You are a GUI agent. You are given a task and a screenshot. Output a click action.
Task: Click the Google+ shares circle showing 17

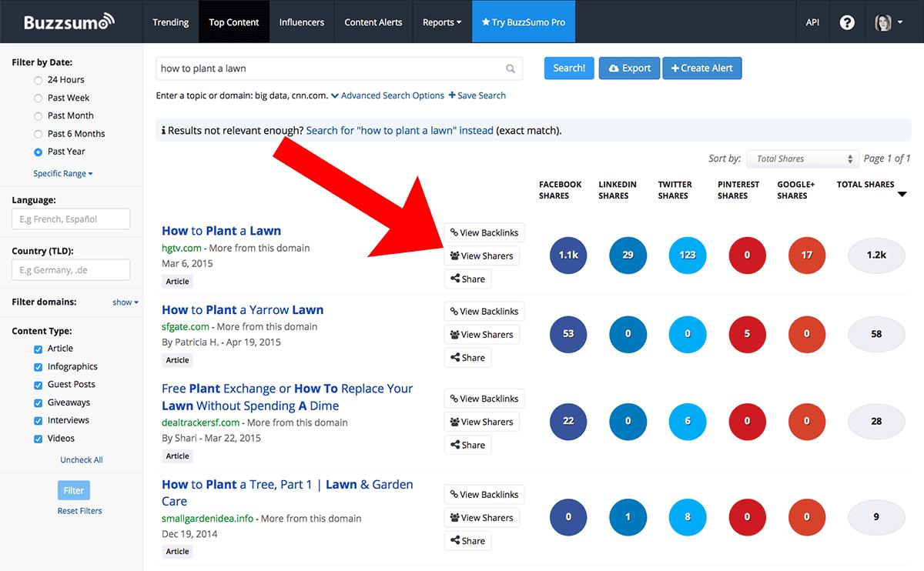click(x=807, y=255)
